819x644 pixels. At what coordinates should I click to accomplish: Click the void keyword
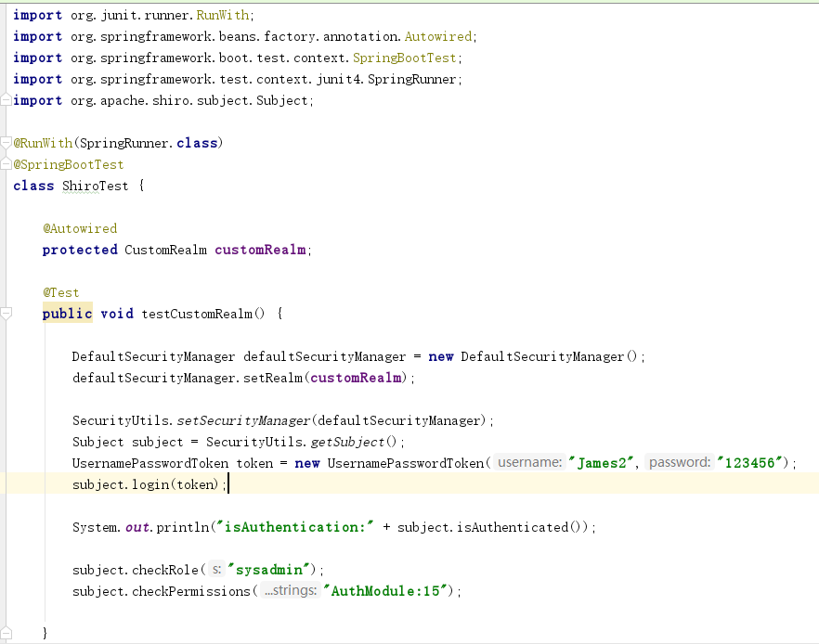click(117, 314)
